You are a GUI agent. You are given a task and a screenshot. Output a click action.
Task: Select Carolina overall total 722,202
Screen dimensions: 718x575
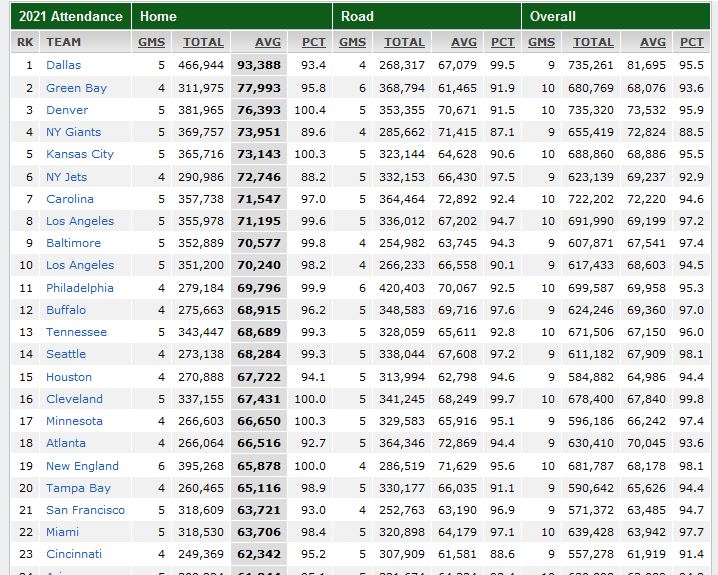(591, 199)
